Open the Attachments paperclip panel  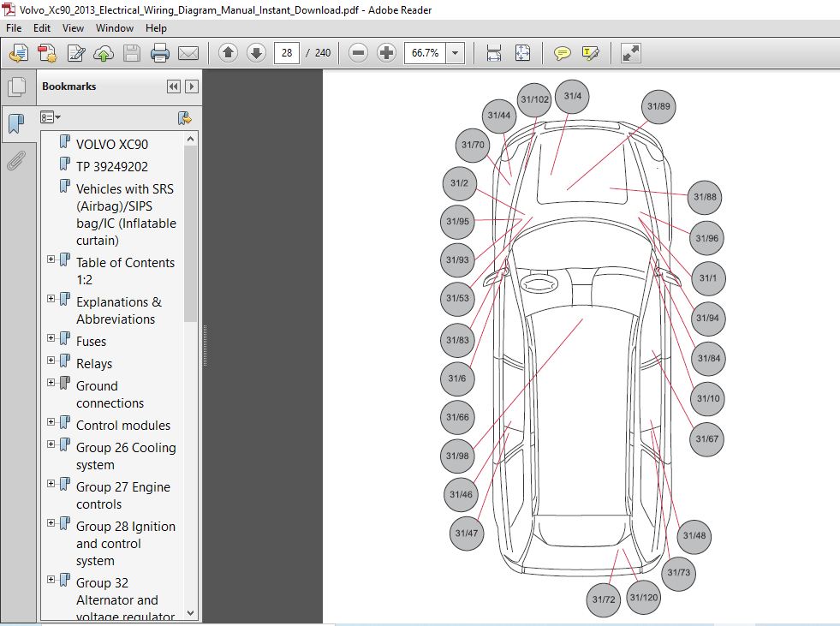tap(16, 160)
